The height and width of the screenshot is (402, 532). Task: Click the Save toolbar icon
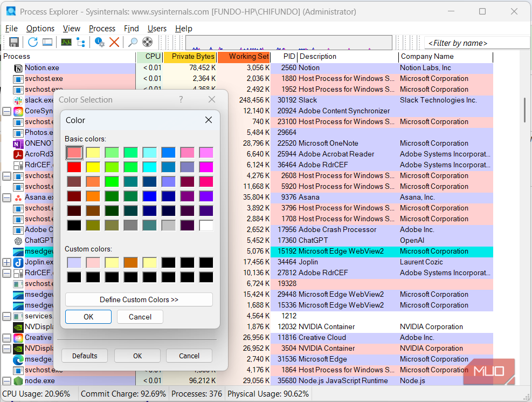pos(14,42)
